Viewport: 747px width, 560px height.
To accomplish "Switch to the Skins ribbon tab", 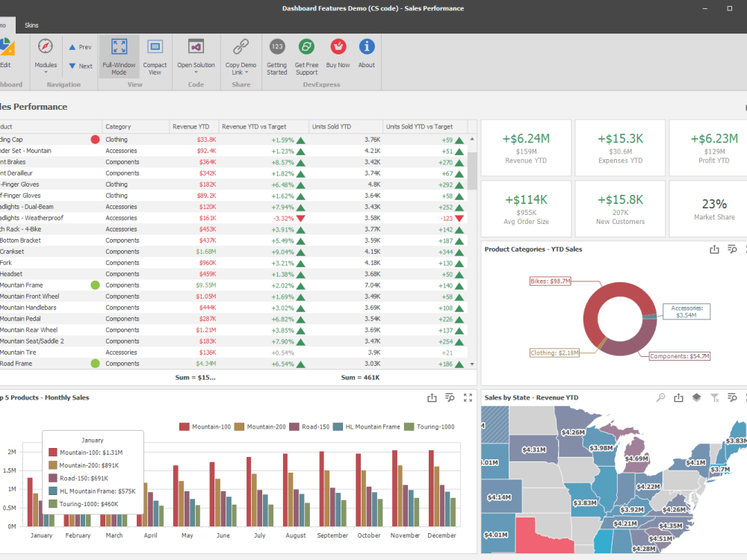I will tap(31, 25).
